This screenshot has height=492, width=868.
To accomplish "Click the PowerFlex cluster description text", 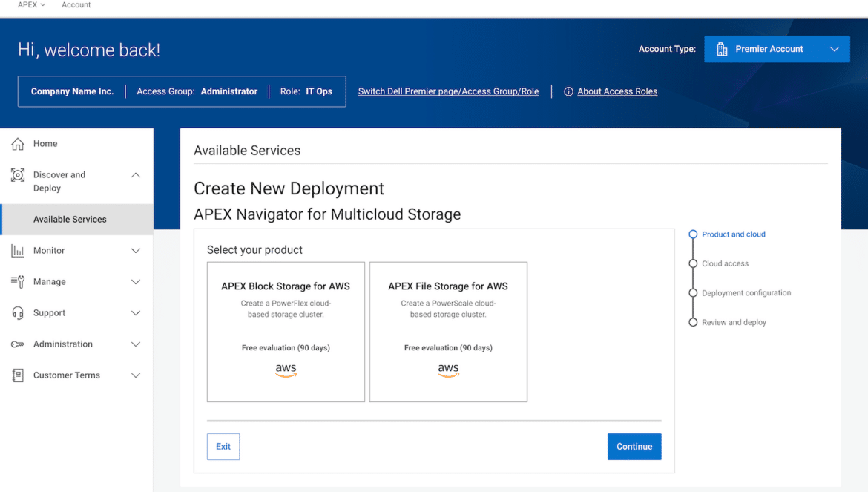I will click(x=286, y=309).
